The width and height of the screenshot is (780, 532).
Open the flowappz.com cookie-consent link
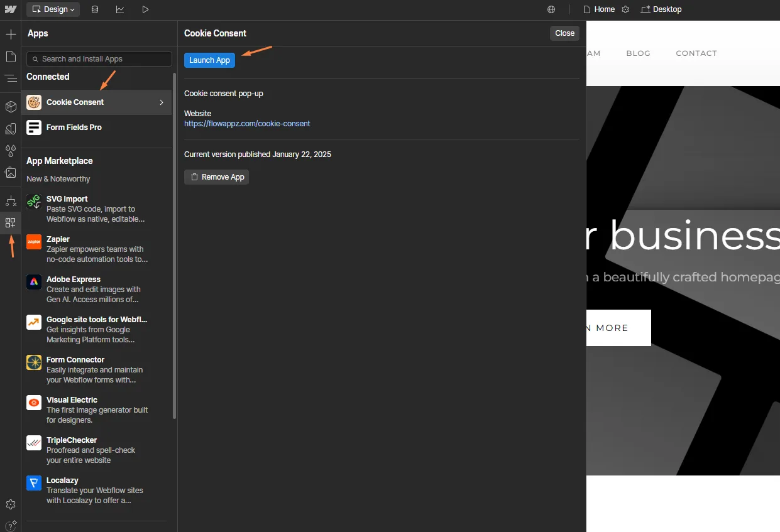pos(247,124)
